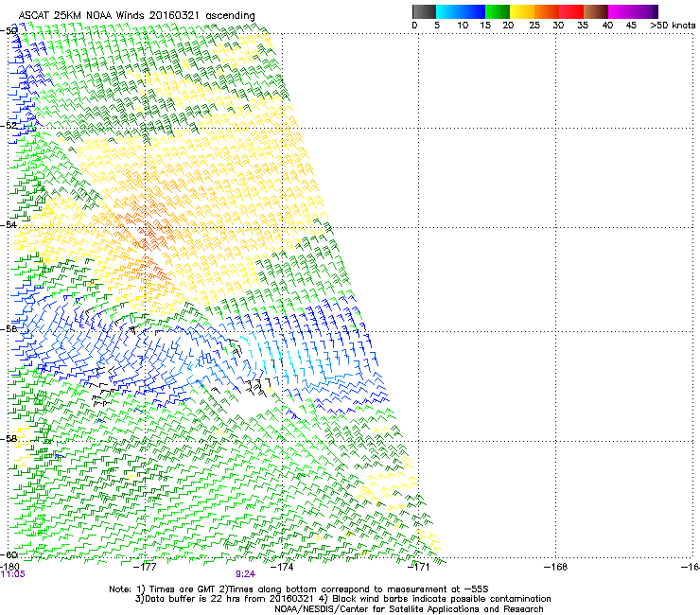Click the longitude label '-171'

pyautogui.click(x=418, y=567)
